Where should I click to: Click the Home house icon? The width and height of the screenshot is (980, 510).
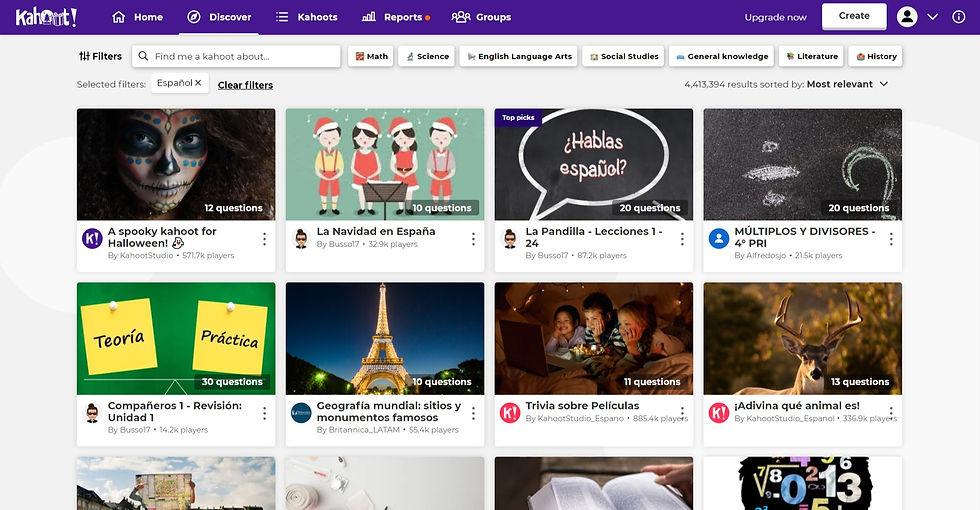click(x=118, y=17)
